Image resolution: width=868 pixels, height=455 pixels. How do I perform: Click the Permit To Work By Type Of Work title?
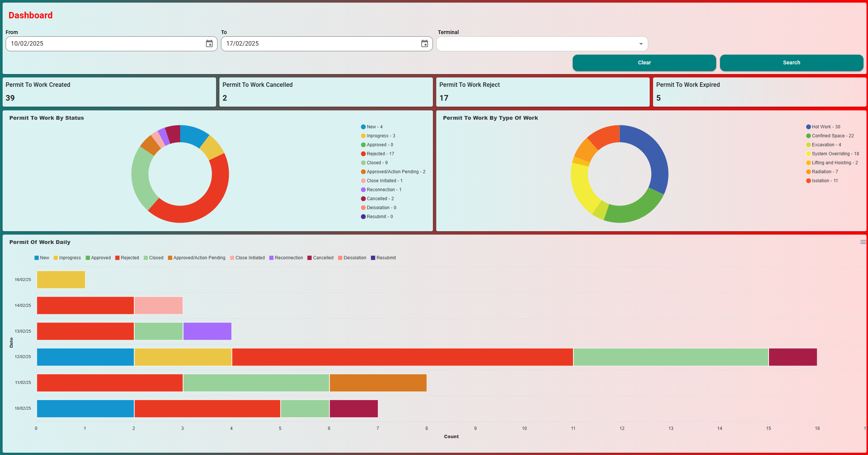[490, 118]
